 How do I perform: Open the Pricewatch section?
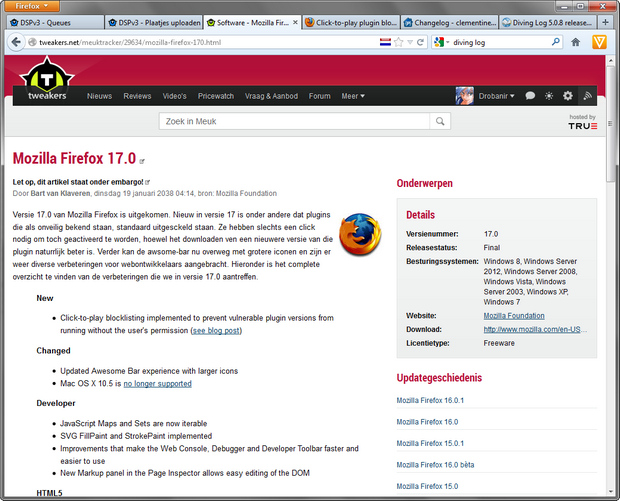coord(216,96)
